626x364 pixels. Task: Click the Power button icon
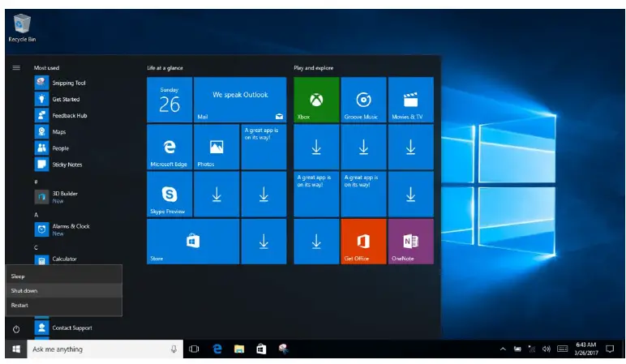(x=16, y=329)
